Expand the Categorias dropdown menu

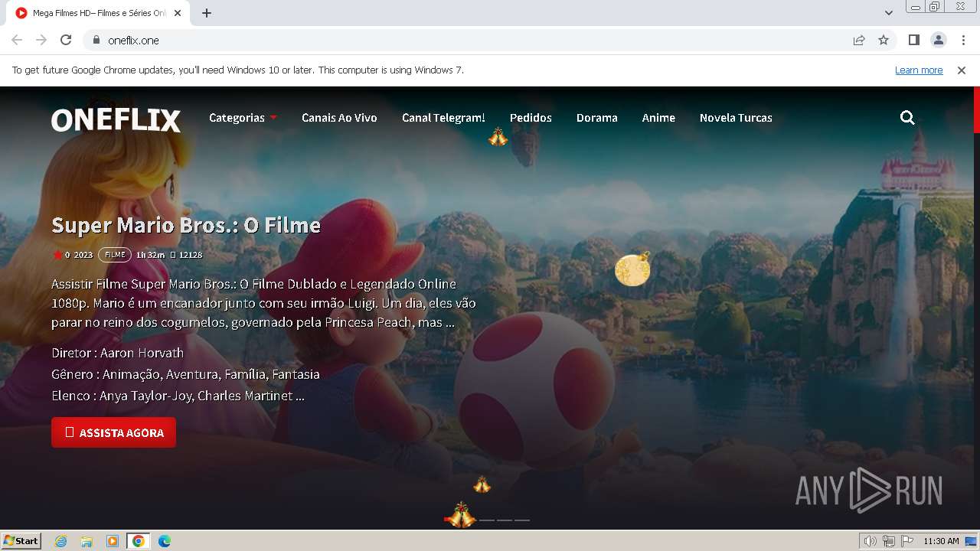[x=243, y=118]
